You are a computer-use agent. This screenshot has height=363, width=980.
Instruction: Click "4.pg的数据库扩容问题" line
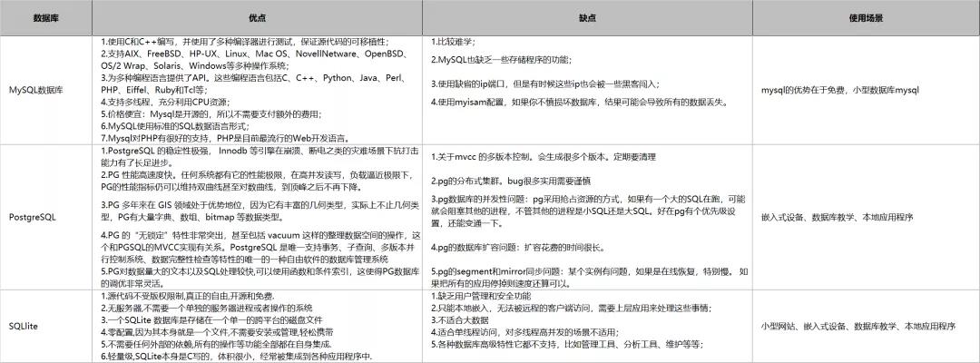click(x=517, y=248)
